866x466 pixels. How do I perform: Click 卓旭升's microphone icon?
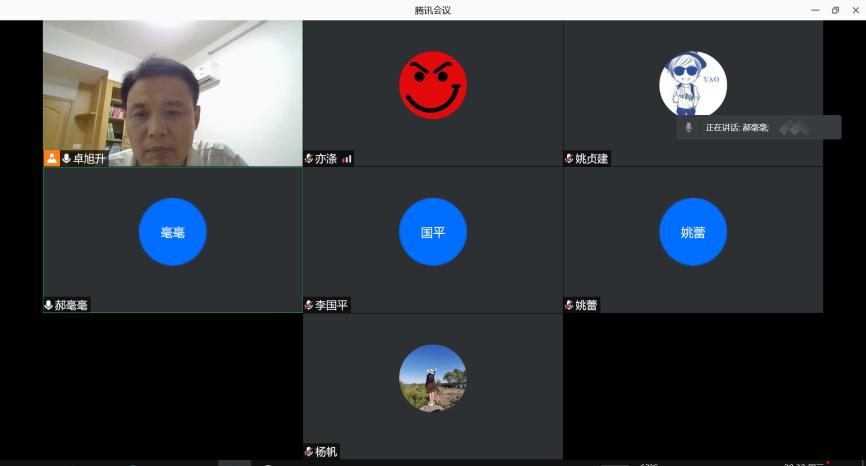[66, 158]
